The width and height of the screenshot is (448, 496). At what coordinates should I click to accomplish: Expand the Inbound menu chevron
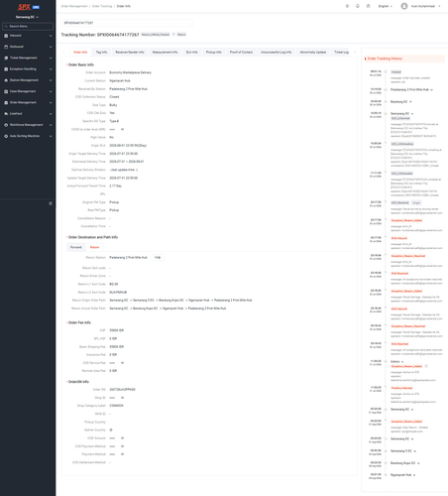click(x=51, y=36)
